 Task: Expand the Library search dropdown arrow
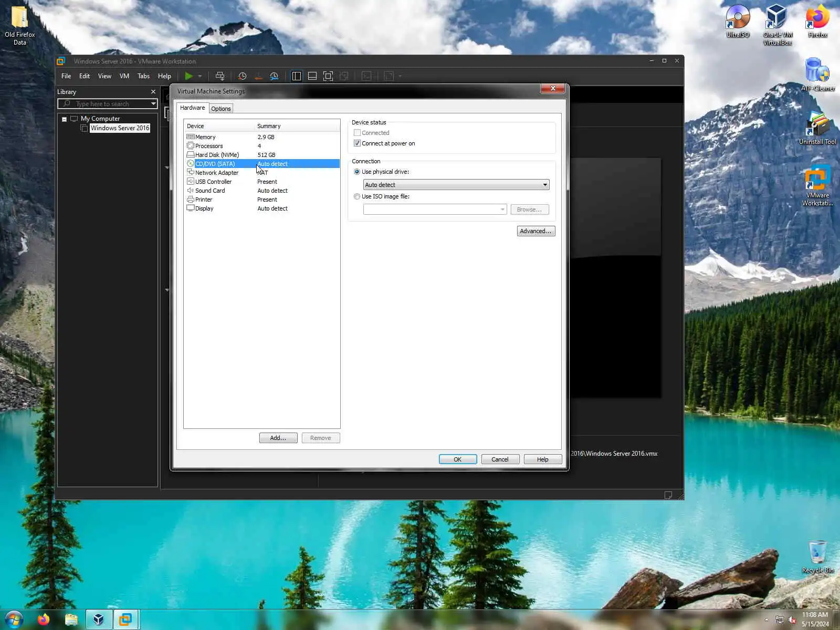[153, 104]
